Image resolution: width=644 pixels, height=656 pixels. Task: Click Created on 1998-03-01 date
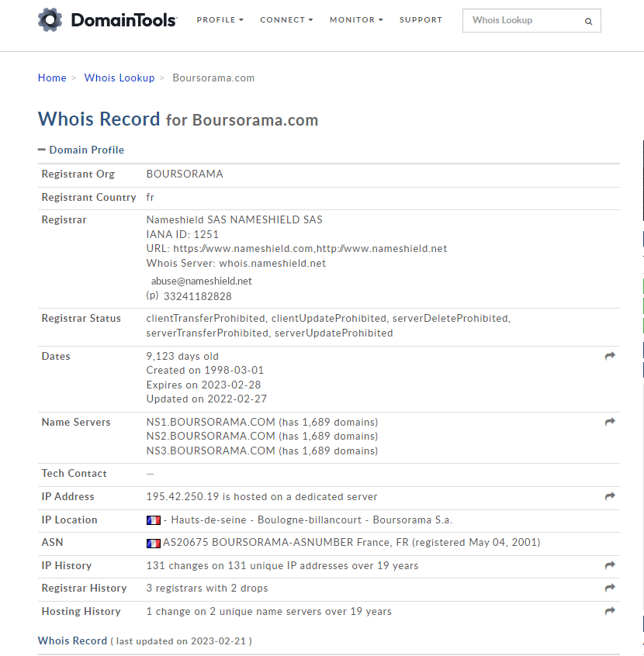click(205, 370)
